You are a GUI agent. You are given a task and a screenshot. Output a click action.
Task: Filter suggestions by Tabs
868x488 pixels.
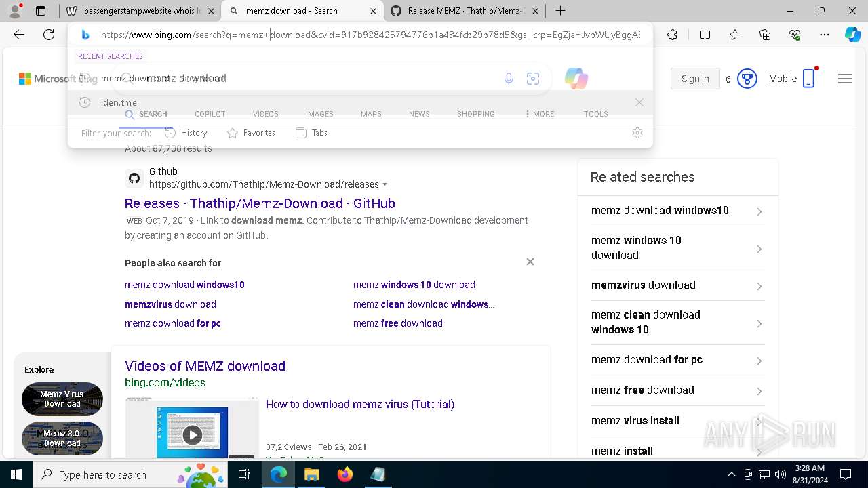coord(312,133)
